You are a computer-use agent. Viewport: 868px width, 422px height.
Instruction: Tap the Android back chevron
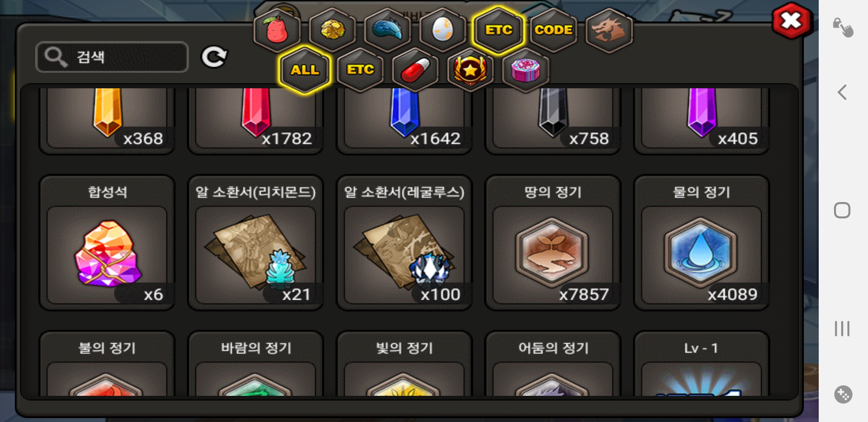pyautogui.click(x=842, y=93)
